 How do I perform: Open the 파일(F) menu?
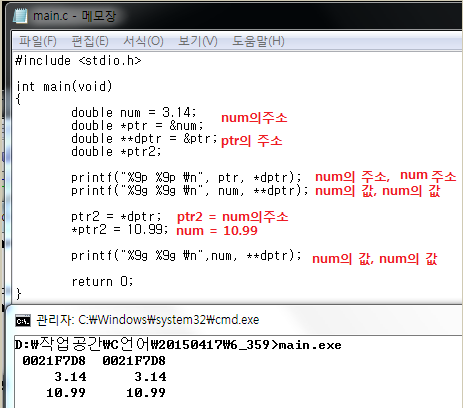(x=38, y=41)
